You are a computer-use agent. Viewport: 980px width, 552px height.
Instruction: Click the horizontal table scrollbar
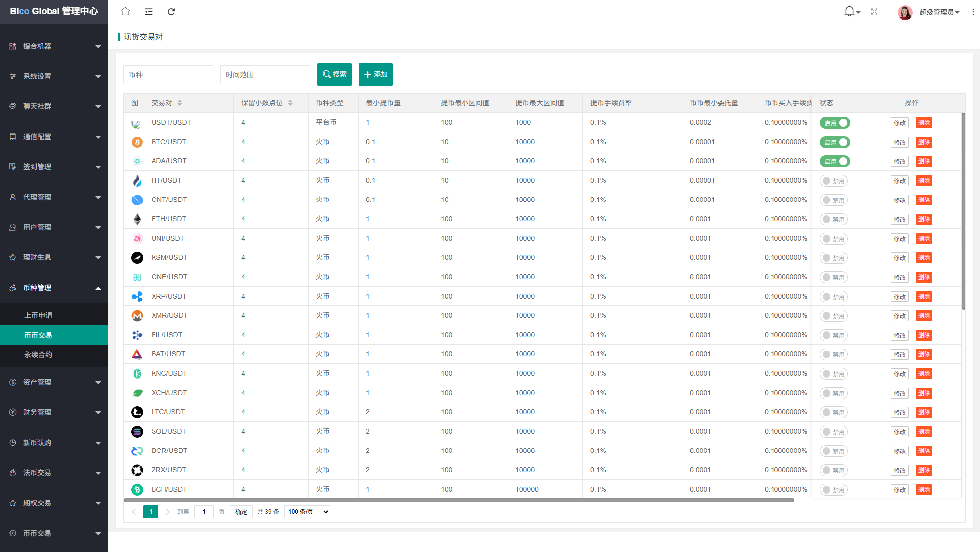459,500
